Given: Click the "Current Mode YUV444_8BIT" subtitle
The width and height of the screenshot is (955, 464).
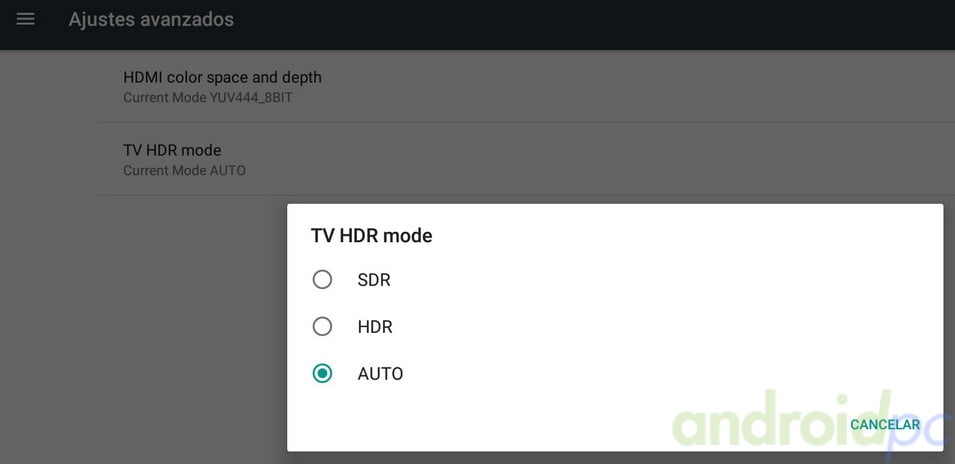Looking at the screenshot, I should 208,97.
